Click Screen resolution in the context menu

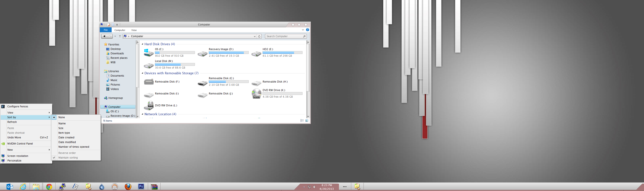[18, 156]
